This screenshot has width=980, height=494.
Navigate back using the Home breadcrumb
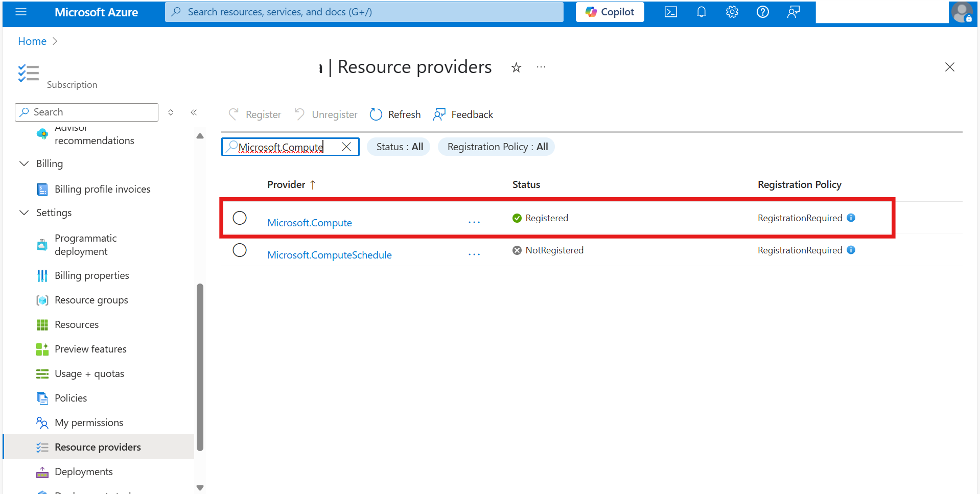(32, 41)
